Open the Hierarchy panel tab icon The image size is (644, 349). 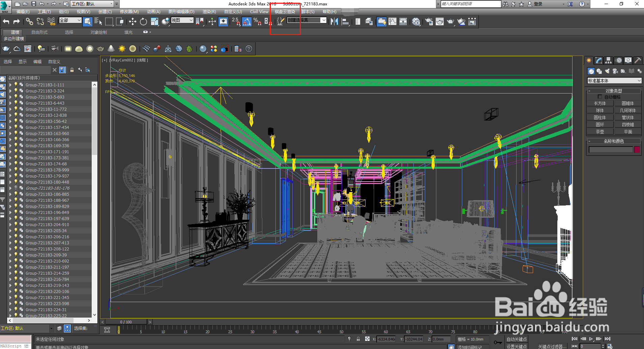click(608, 60)
